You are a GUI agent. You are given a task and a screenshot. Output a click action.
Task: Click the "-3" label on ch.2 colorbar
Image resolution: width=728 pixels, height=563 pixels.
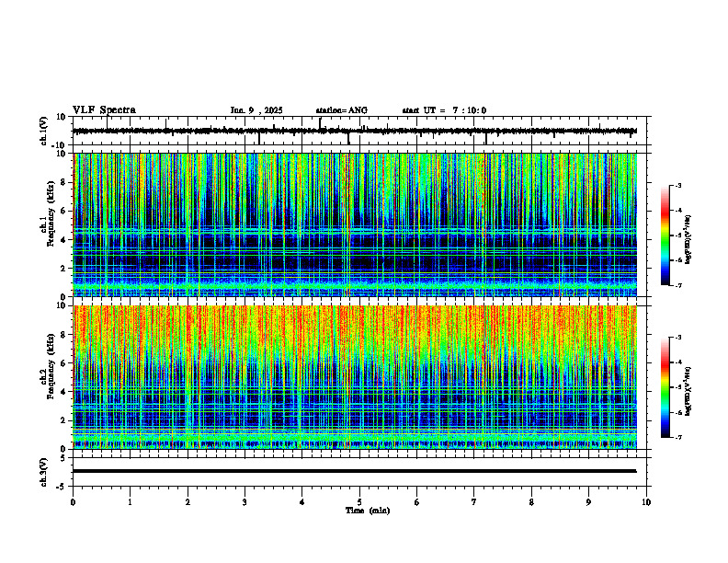coord(678,338)
